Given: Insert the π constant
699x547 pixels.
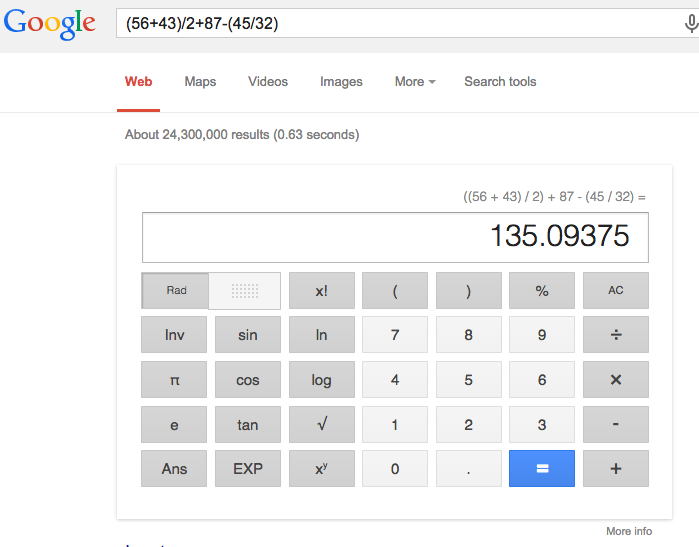Looking at the screenshot, I should click(x=174, y=380).
